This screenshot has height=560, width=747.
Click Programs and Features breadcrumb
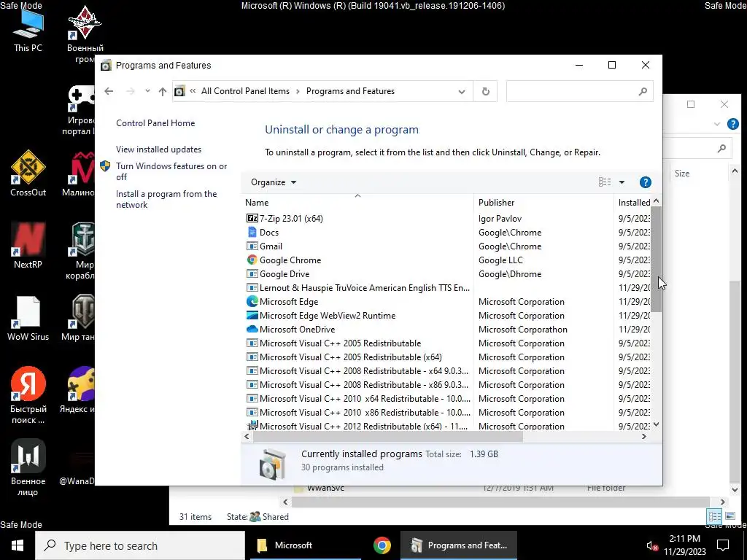tap(350, 91)
